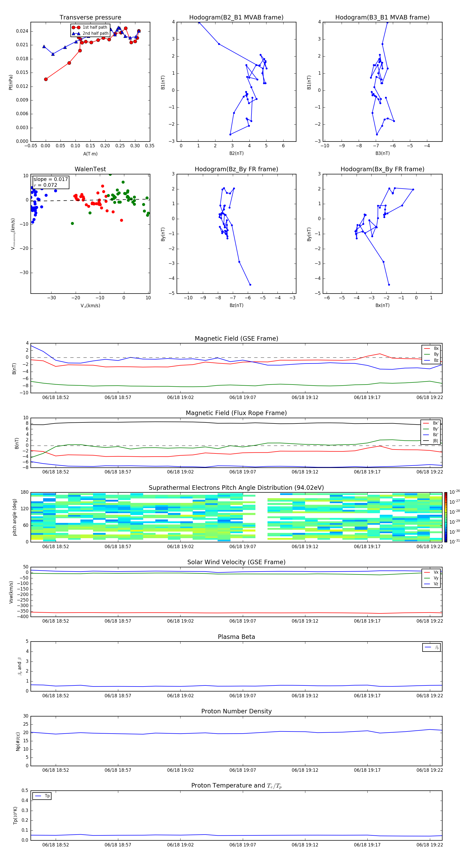The width and height of the screenshot is (473, 868).
Task: Click the 'r = 0.072' annotation
Action: tap(45, 185)
